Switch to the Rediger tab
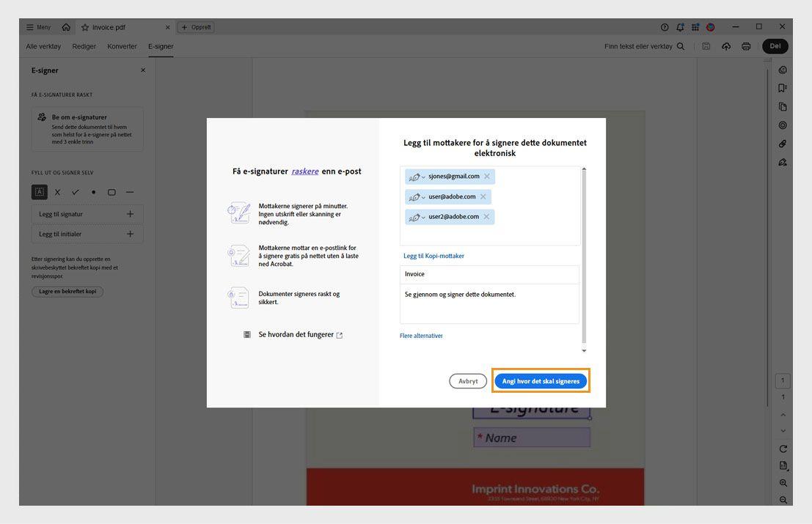Image resolution: width=812 pixels, height=524 pixels. (84, 47)
